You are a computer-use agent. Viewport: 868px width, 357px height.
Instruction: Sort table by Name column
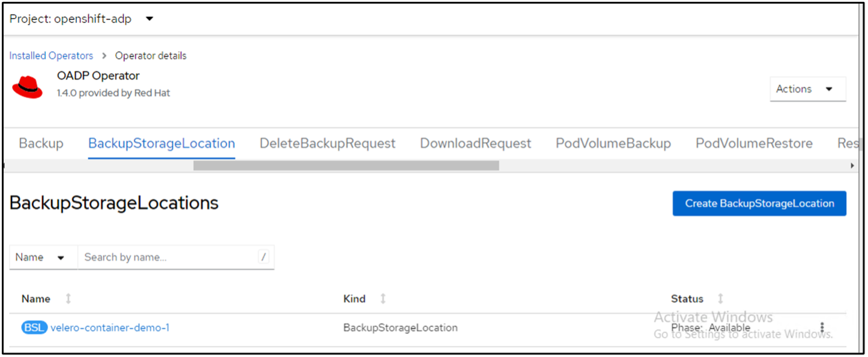68,299
